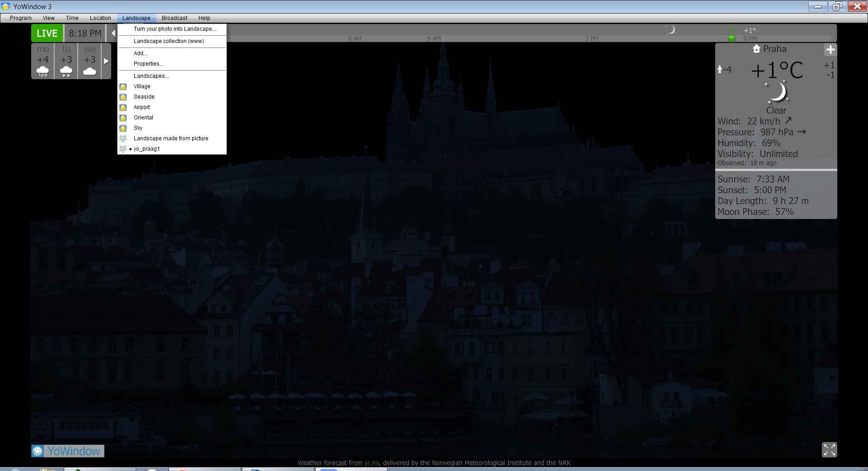
Task: Click the plus button to add location
Action: 830,50
